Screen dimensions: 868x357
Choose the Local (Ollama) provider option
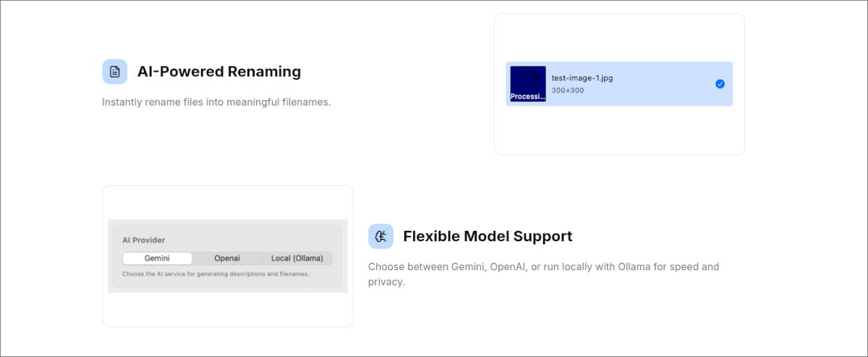click(x=297, y=259)
